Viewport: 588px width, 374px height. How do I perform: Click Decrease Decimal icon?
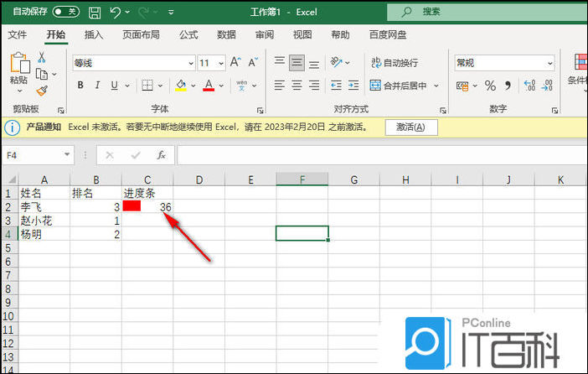[547, 86]
